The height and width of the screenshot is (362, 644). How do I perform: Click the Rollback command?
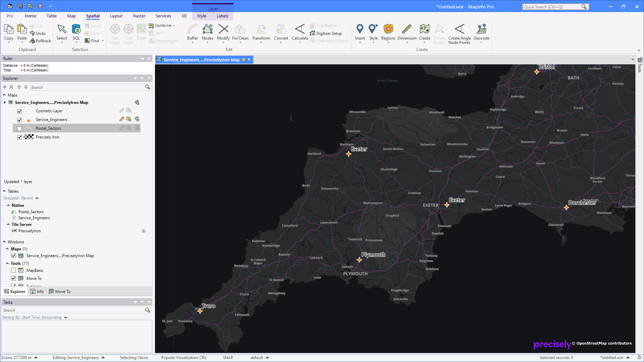point(40,41)
